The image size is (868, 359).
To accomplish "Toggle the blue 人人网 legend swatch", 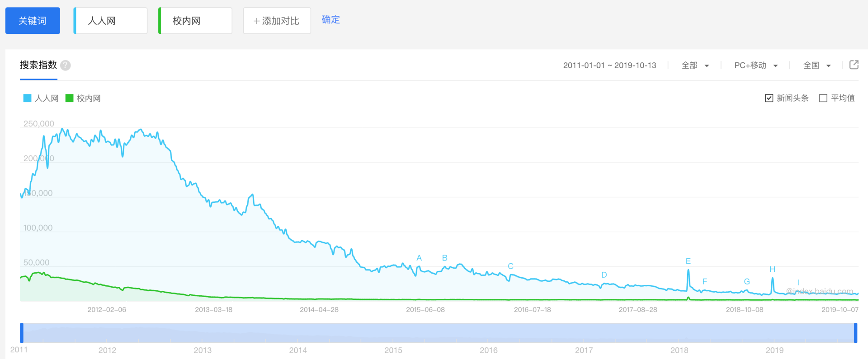I will tap(28, 98).
